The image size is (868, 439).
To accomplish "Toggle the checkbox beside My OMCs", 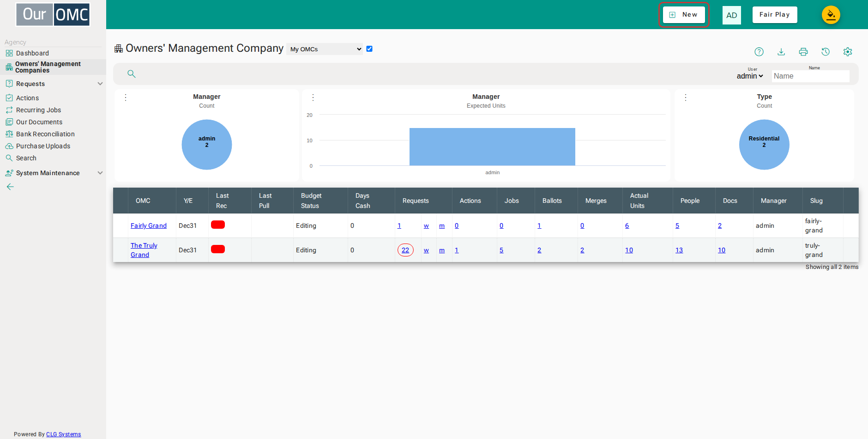I will coord(369,49).
